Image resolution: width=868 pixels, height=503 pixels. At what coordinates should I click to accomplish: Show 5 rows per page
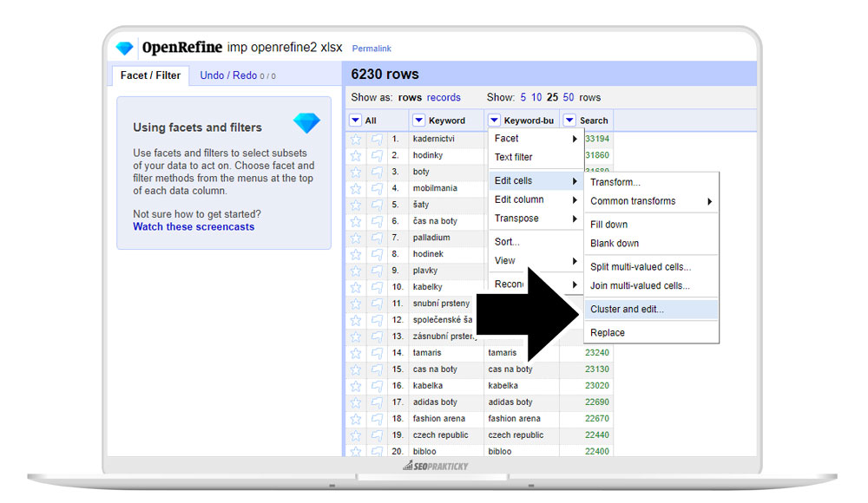[523, 97]
